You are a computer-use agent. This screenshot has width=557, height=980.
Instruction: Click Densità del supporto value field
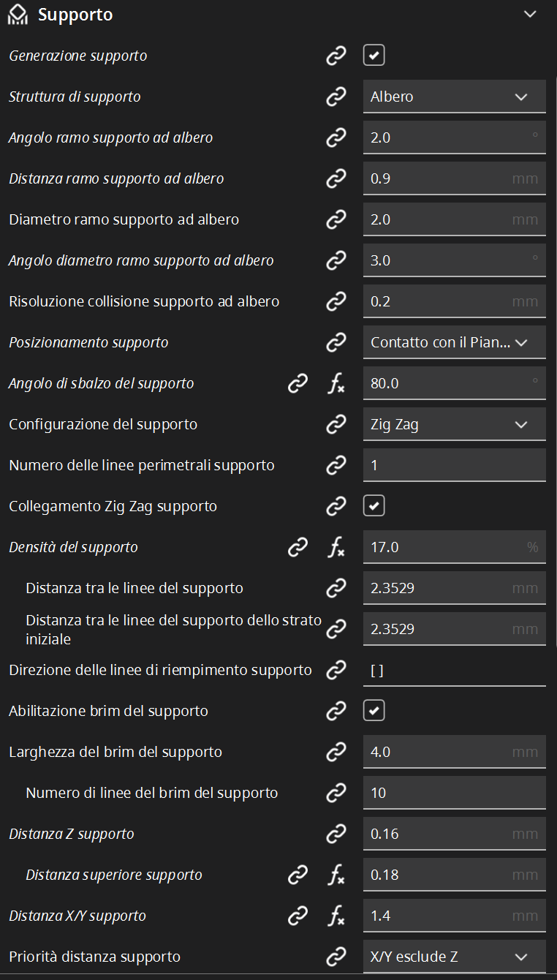pyautogui.click(x=455, y=547)
